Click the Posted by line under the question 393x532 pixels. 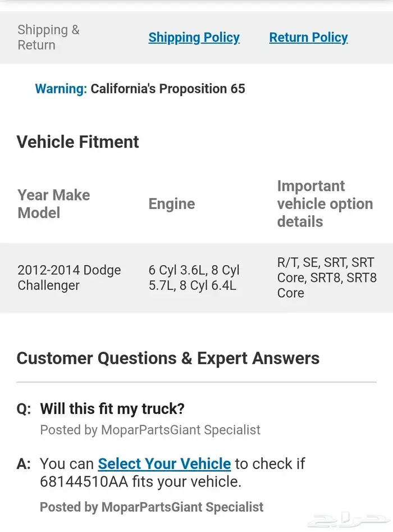tap(150, 430)
